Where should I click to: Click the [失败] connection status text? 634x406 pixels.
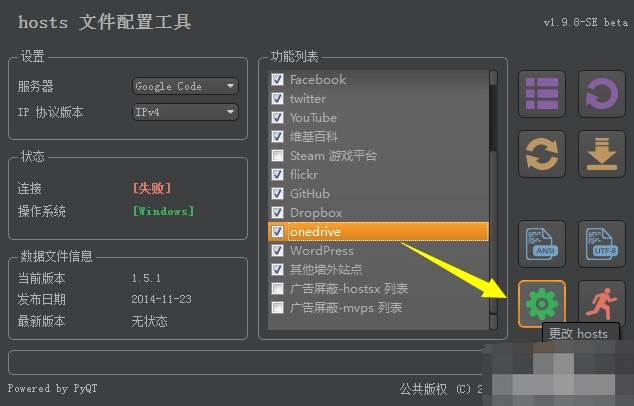click(x=152, y=188)
